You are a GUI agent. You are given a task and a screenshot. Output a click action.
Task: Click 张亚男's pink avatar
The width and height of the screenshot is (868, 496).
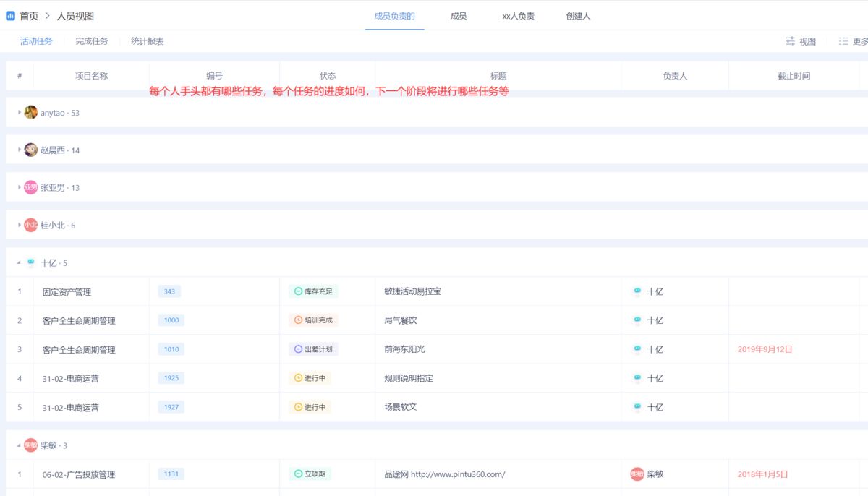click(x=30, y=187)
